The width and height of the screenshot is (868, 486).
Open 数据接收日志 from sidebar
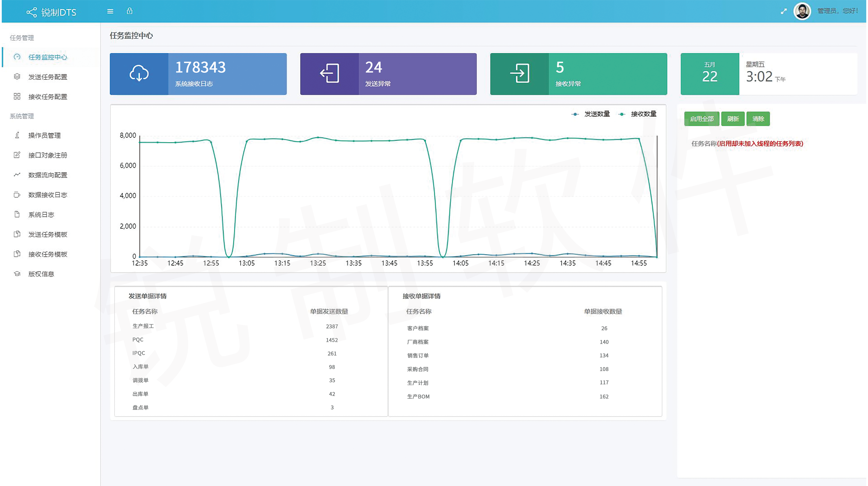pos(48,195)
